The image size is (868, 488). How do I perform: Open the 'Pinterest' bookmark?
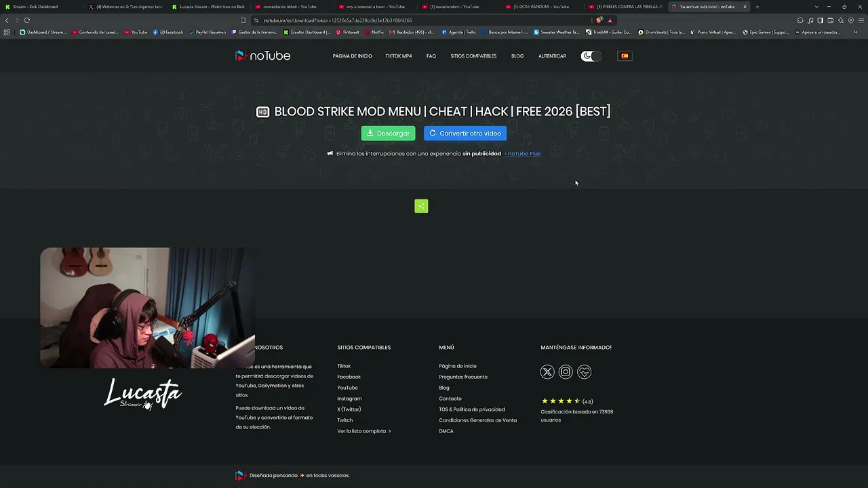click(x=348, y=32)
